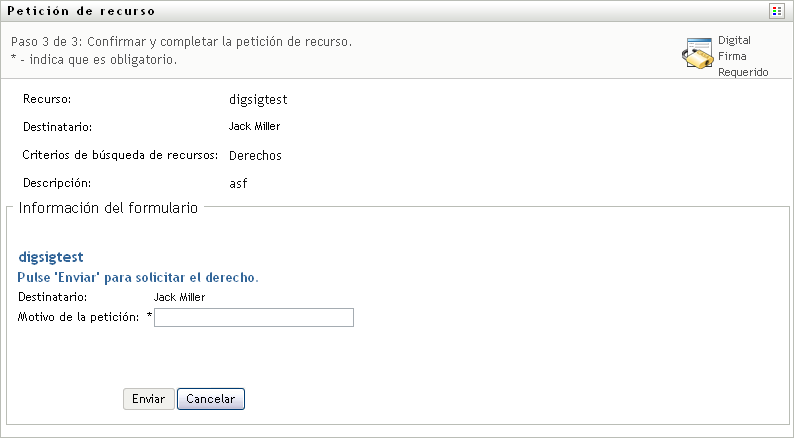Click the Paso 3 de 3 step text
This screenshot has width=794, height=438.
181,43
